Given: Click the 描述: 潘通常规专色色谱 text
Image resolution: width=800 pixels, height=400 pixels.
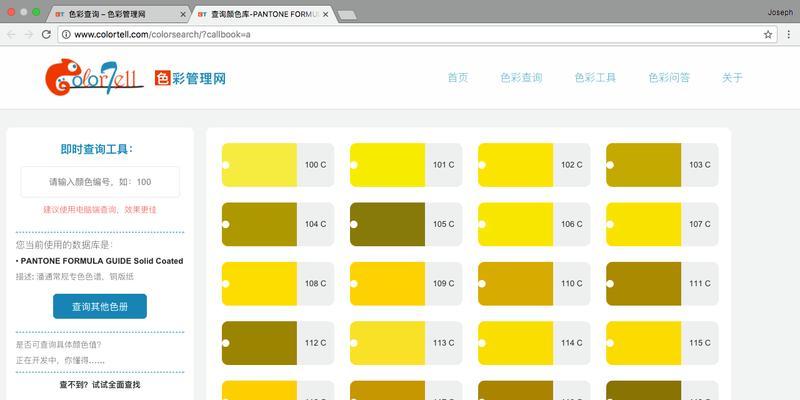Looking at the screenshot, I should (x=74, y=277).
